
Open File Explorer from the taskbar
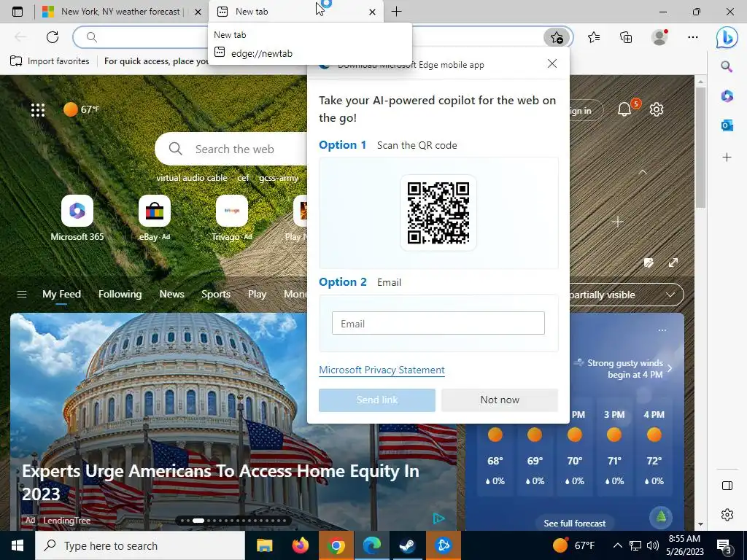point(264,545)
